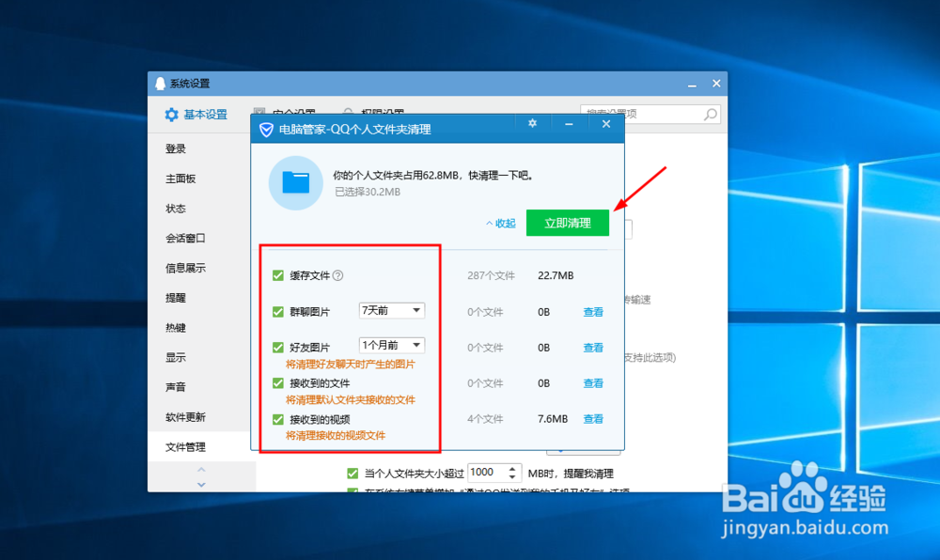Uncheck the 群聊图片 checkbox
The width and height of the screenshot is (940, 560).
coord(278,312)
